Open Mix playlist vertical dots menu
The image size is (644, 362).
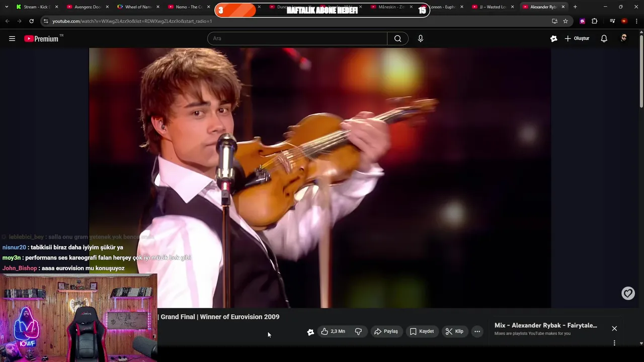pos(614,343)
